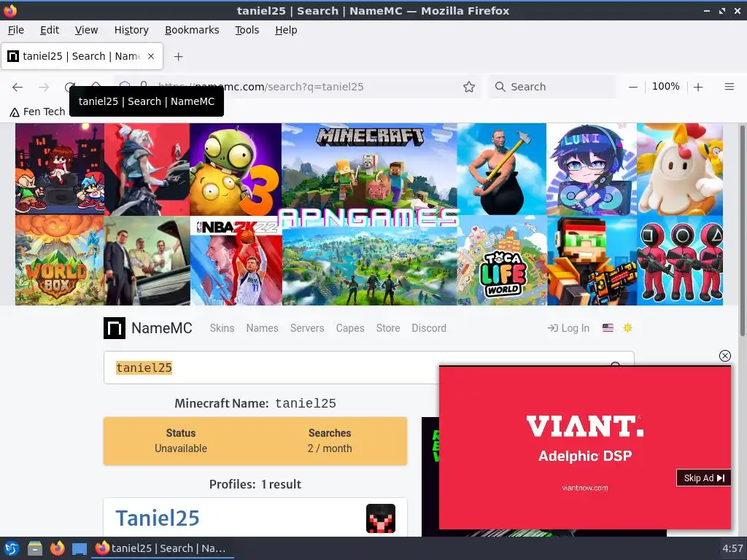Viewport: 747px width, 560px height.
Task: Open the Help menu
Action: point(286,30)
